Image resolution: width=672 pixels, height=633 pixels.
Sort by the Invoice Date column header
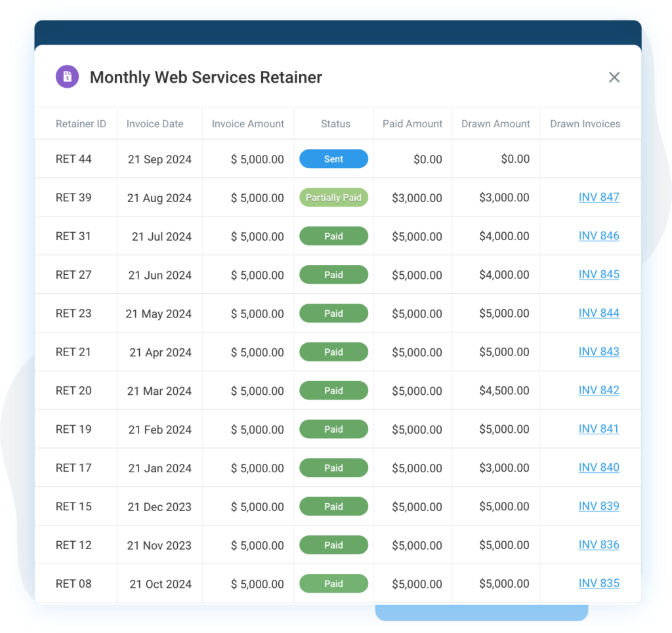coord(155,123)
